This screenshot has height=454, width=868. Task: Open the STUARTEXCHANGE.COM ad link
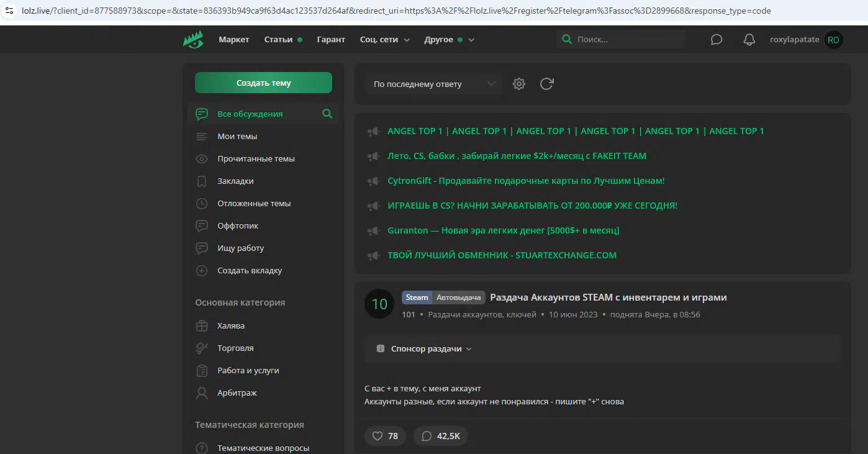[x=502, y=255]
